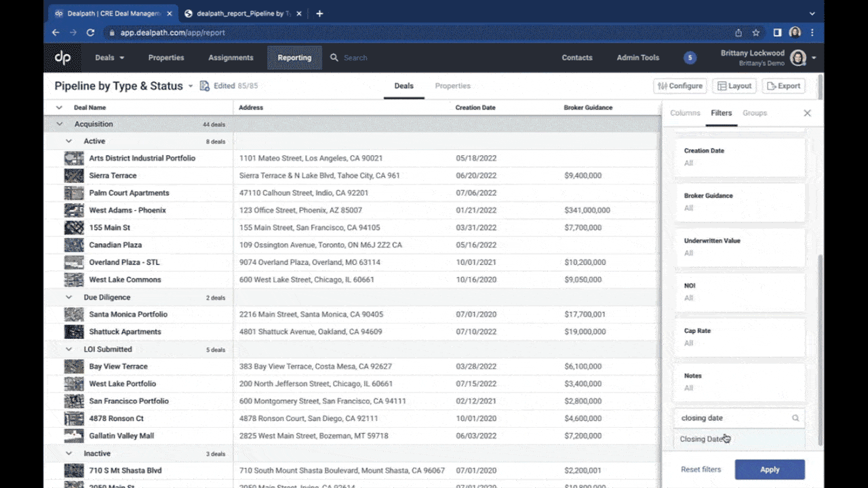The image size is (868, 488).
Task: Go to Properties in navigation bar
Action: 166,58
